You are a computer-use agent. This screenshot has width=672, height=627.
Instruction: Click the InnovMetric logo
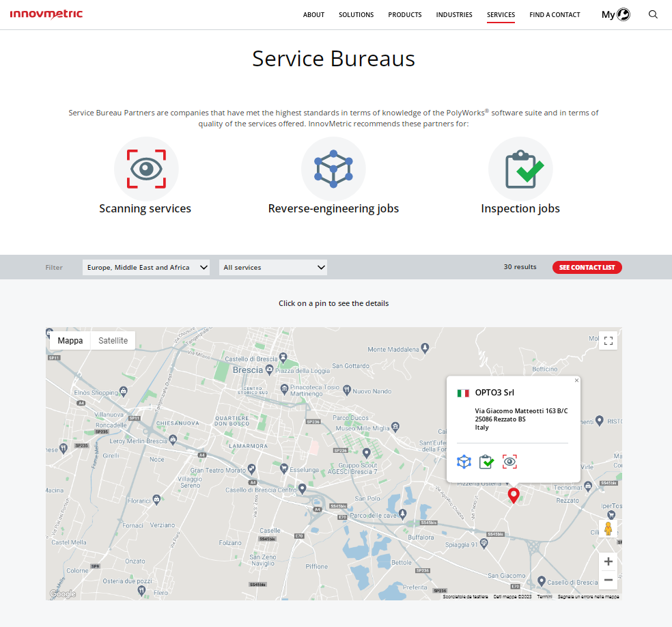point(46,14)
